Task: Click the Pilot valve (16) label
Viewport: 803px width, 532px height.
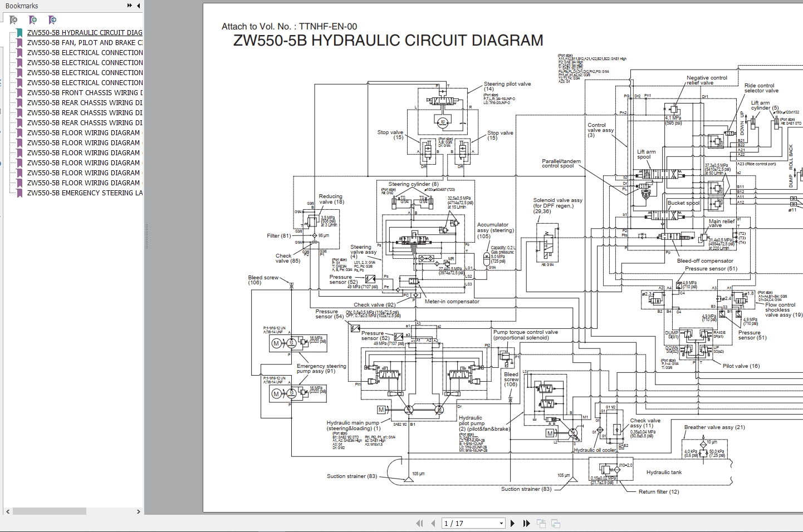Action: tap(741, 366)
